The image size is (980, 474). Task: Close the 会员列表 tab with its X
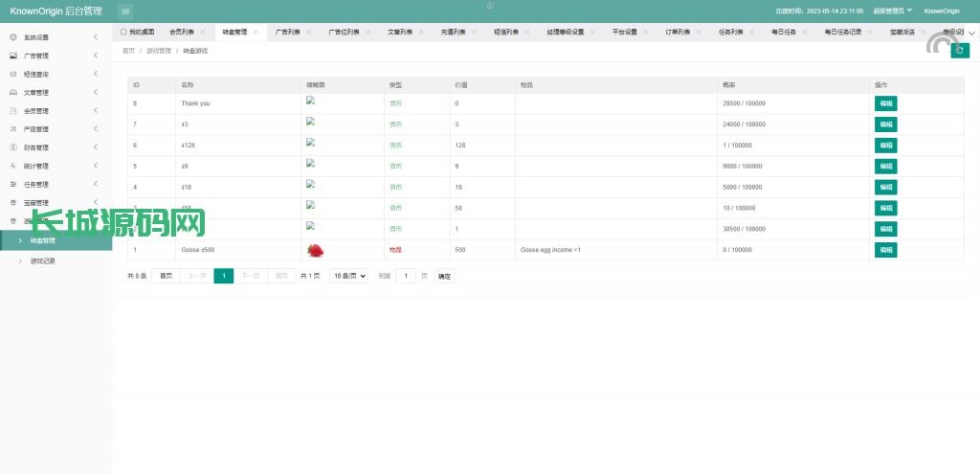[x=203, y=32]
